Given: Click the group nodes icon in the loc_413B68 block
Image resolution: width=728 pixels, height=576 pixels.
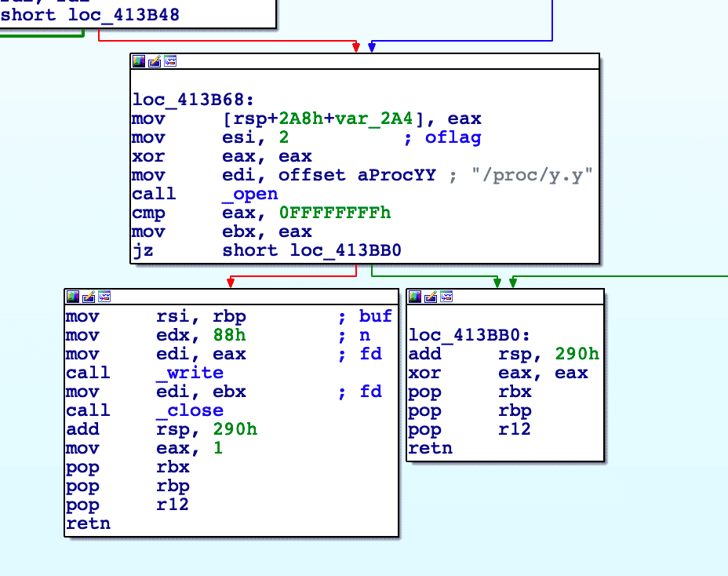Looking at the screenshot, I should [170, 61].
